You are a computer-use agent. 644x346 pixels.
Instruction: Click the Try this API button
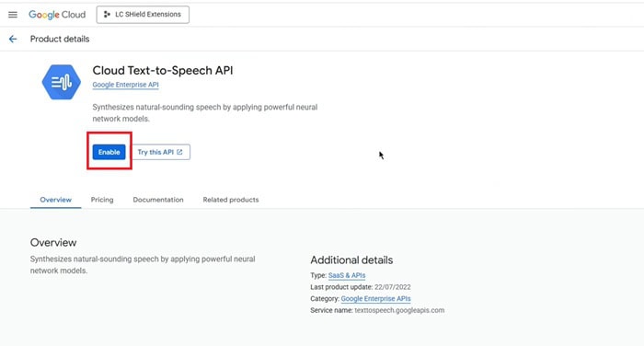(x=161, y=152)
